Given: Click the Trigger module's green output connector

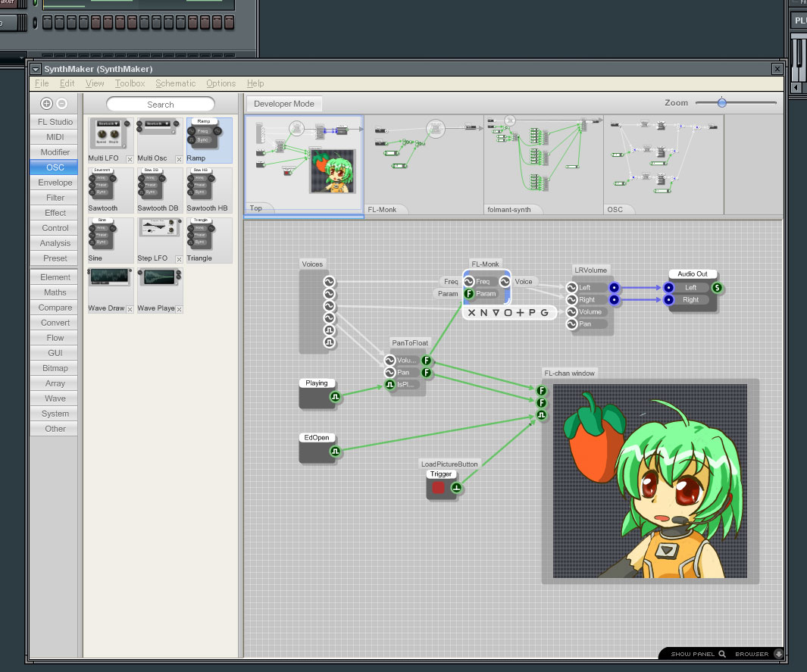Looking at the screenshot, I should 456,488.
